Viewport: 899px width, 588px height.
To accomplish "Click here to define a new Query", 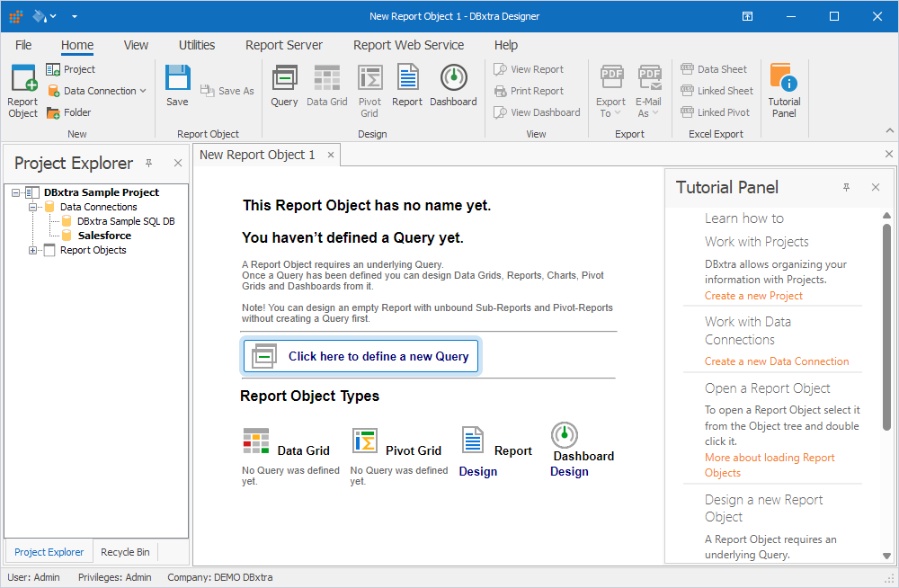I will [360, 355].
